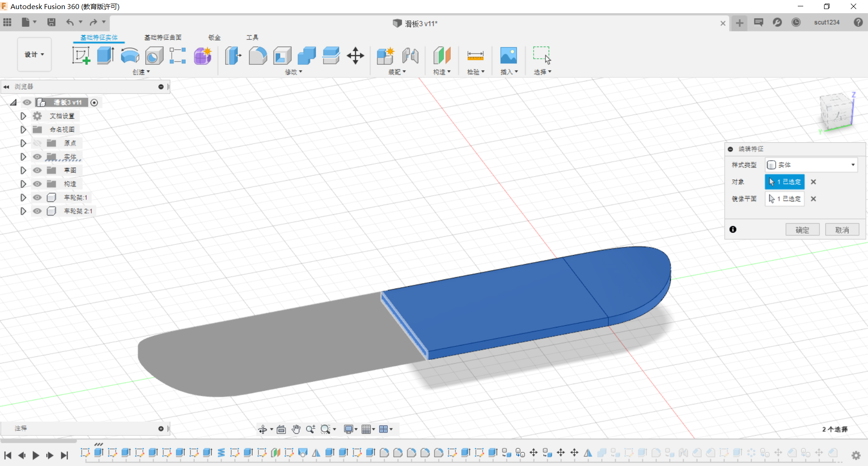Screen dimensions: 868x466
Task: Switch to 基础特征实体 tab
Action: pos(99,38)
